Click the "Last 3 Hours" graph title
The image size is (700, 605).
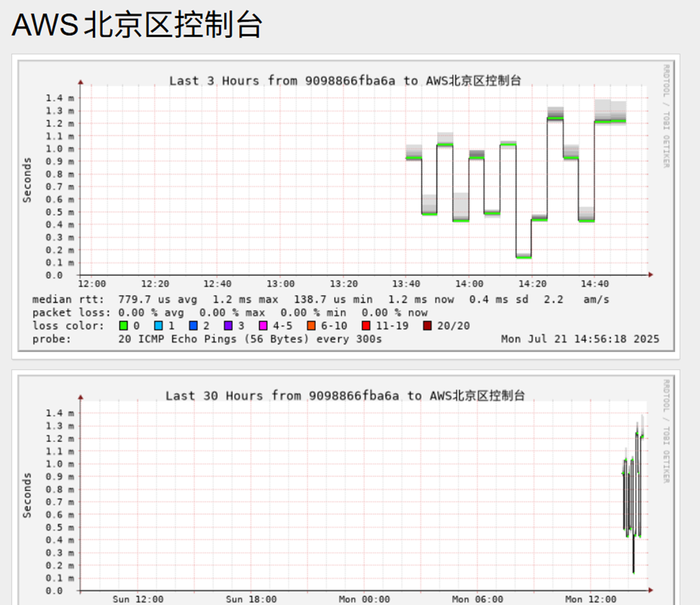345,81
